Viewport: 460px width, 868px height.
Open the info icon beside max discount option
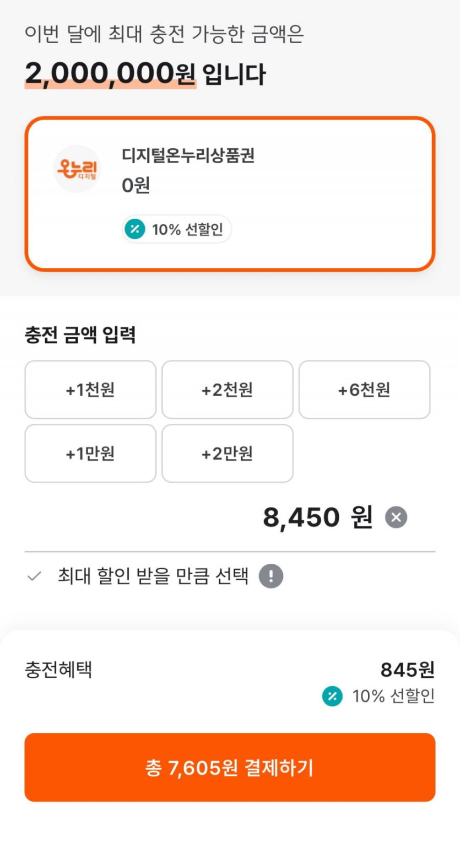coord(271,576)
